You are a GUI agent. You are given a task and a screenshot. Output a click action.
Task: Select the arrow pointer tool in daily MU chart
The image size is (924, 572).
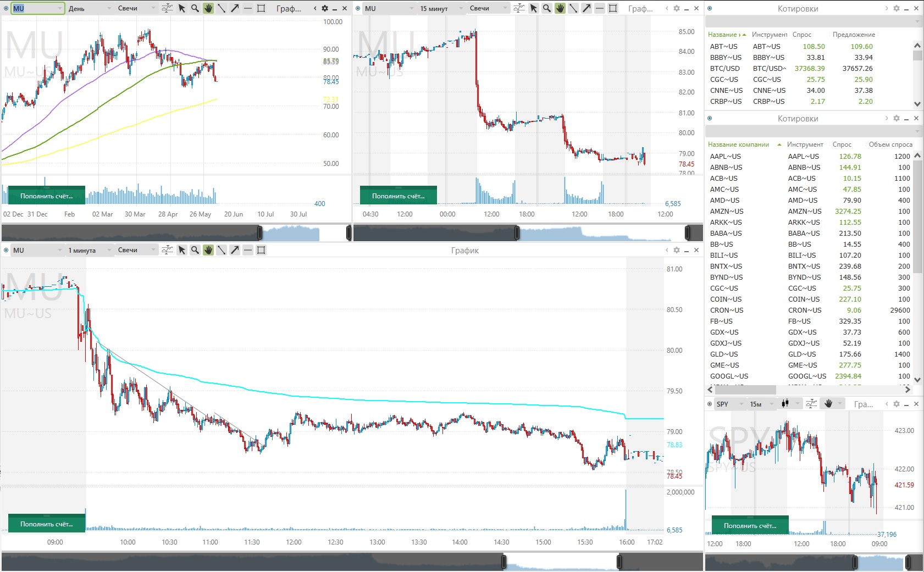point(181,8)
